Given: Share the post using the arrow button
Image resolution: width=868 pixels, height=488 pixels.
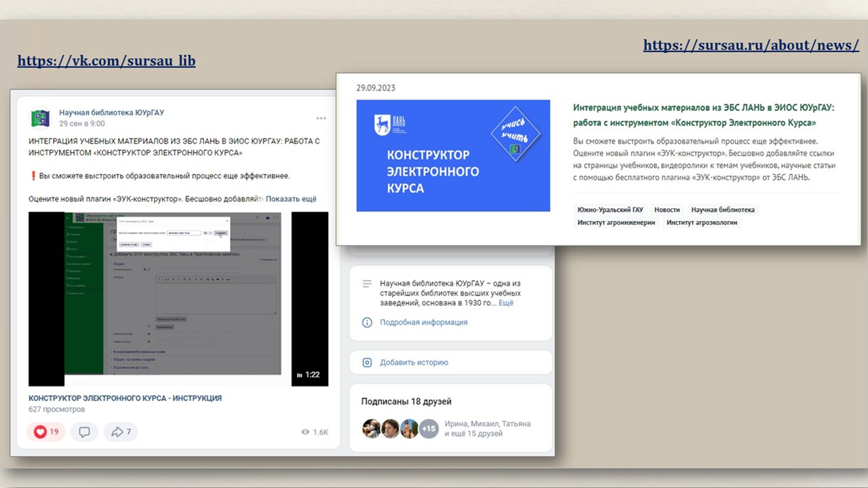Looking at the screenshot, I should tap(121, 432).
